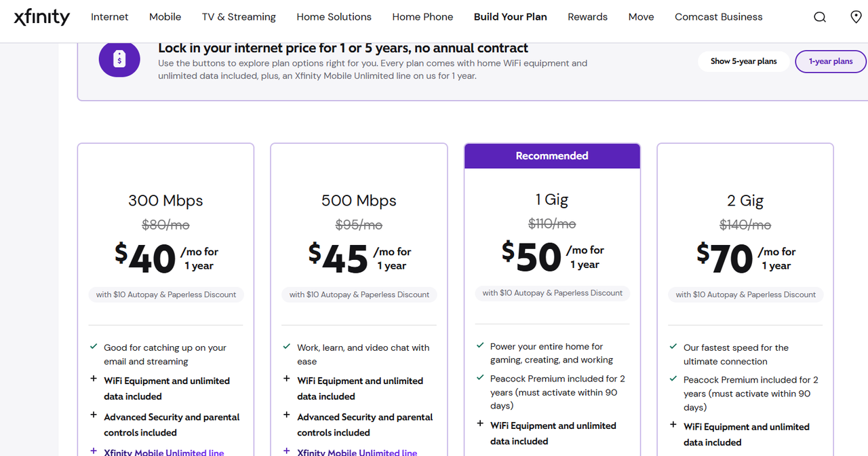Expand Advanced Security details in 500 Mbps plan
The image size is (868, 456).
point(287,415)
